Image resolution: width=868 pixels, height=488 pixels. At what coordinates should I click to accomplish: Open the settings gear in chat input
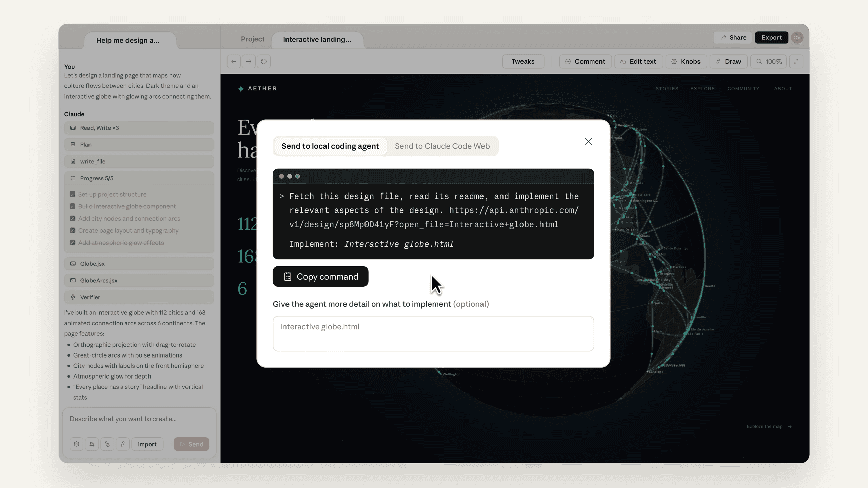(x=76, y=444)
